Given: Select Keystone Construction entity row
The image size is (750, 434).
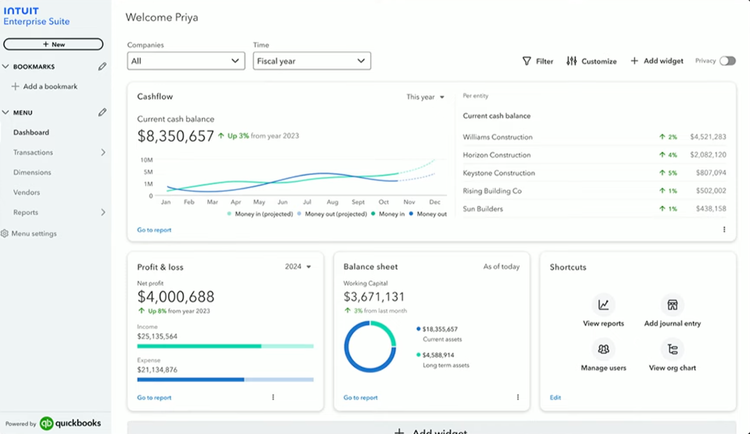Looking at the screenshot, I should 594,173.
